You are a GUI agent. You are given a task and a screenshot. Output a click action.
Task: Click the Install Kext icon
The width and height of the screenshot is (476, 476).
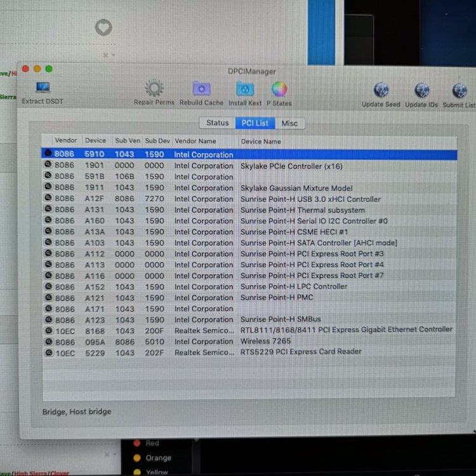click(x=245, y=89)
